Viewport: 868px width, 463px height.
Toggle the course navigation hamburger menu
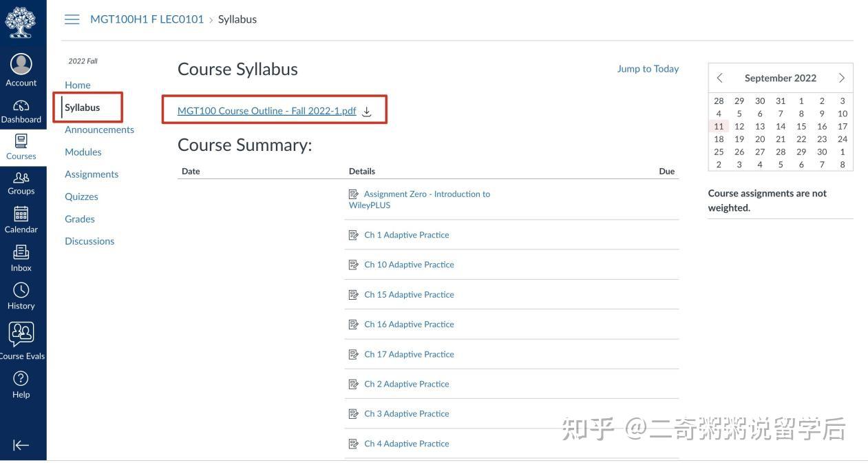(x=72, y=19)
